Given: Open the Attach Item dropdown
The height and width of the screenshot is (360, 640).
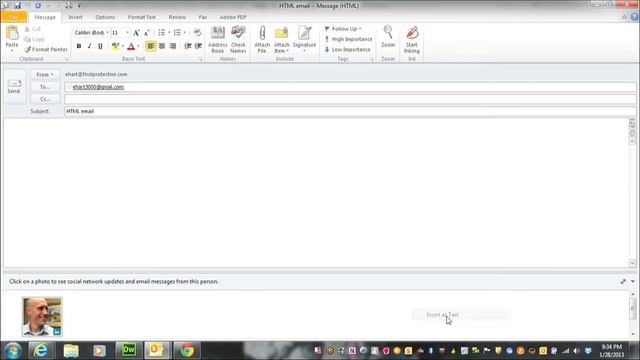Looking at the screenshot, I should 282,39.
